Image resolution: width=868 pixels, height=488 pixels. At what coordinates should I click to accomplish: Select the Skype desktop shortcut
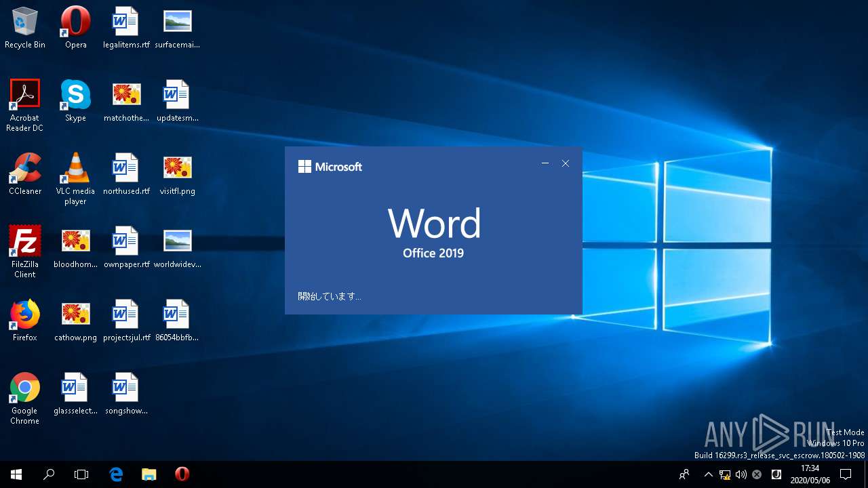(75, 100)
